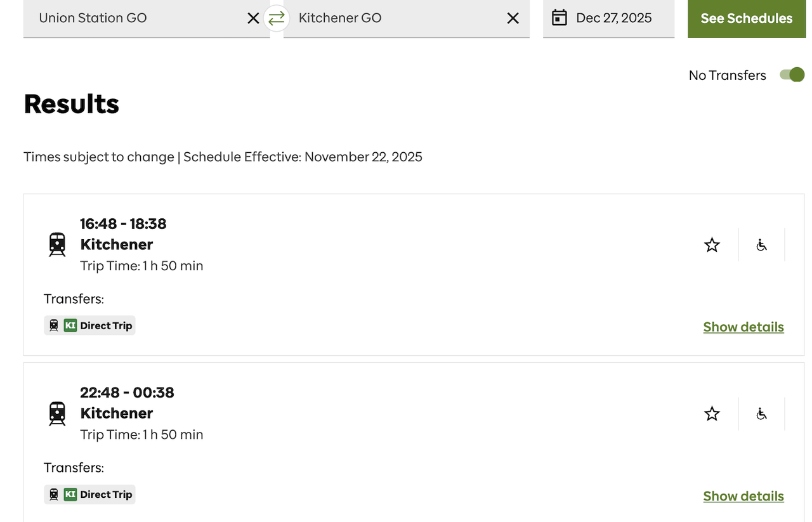Expand details for the 22:48 trip
The height and width of the screenshot is (522, 812).
pos(743,496)
